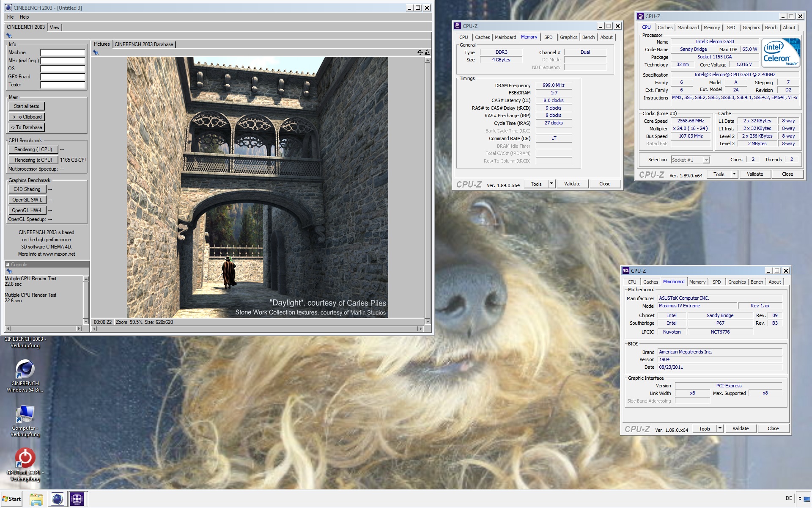Open the GPUTool CTP1 desktop shortcut

[25, 465]
